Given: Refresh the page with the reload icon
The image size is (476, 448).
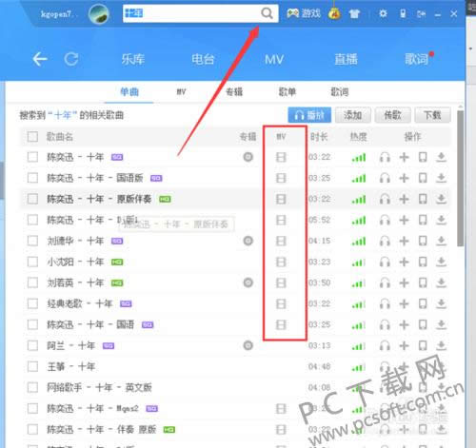Looking at the screenshot, I should pos(71,59).
